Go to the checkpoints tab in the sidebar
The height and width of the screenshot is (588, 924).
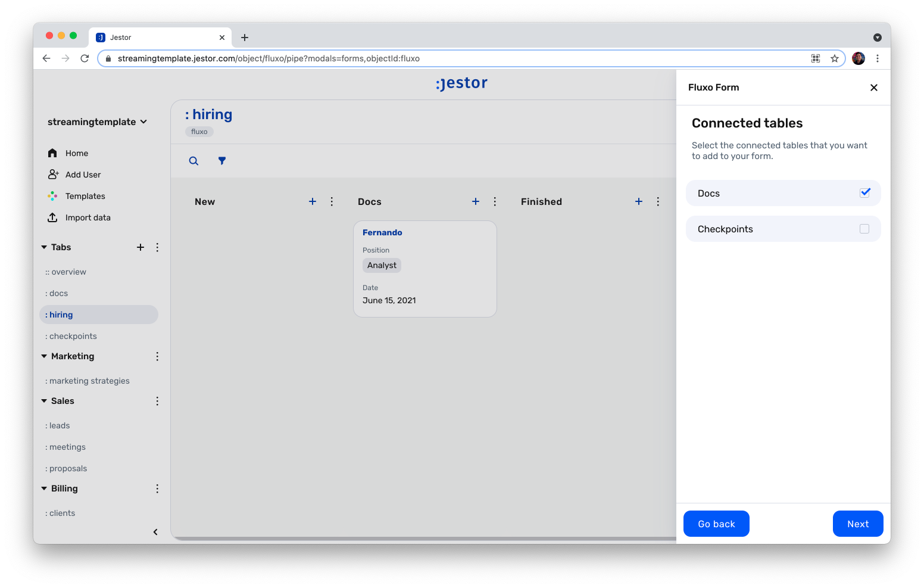point(71,336)
